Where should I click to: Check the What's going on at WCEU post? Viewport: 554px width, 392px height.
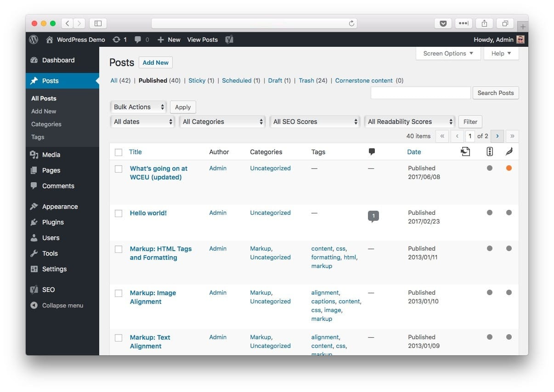(119, 169)
